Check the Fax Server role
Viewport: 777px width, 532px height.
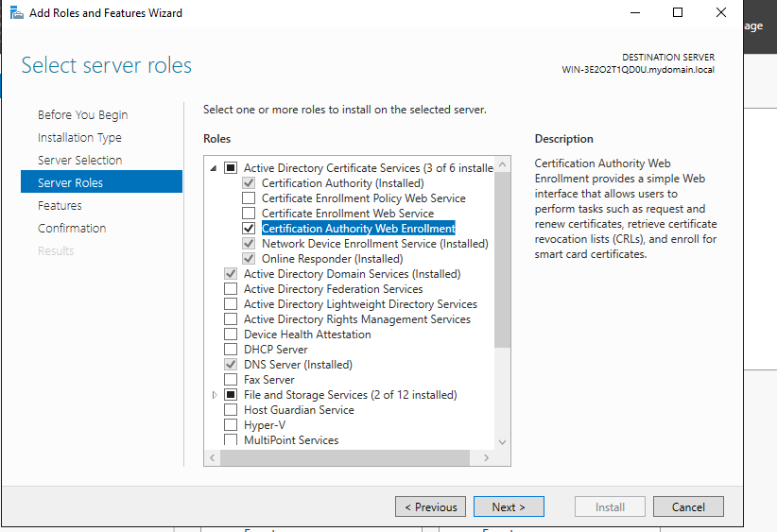point(231,380)
